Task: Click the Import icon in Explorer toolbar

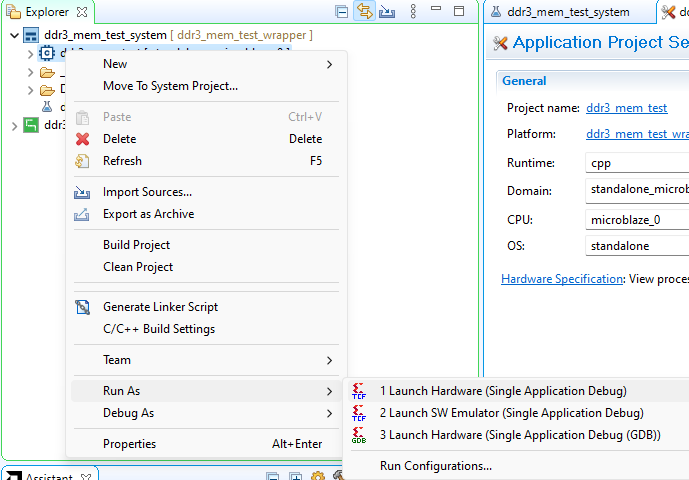Action: [388, 12]
